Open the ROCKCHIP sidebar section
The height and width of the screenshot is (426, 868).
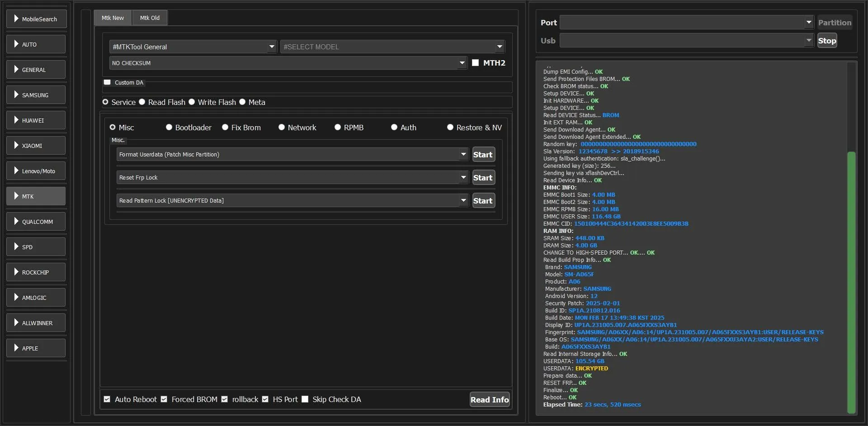pos(37,272)
